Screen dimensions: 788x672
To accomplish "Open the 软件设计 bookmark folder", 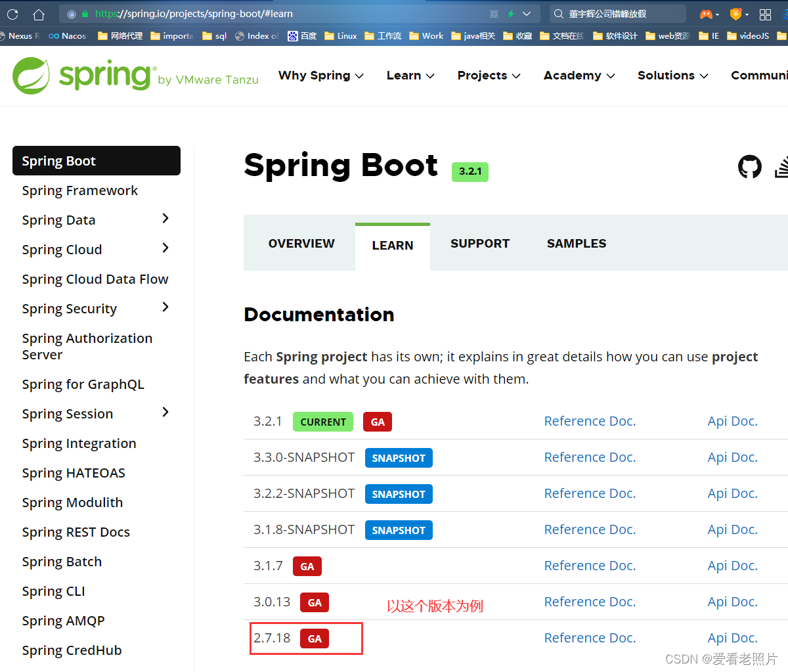I will [615, 36].
